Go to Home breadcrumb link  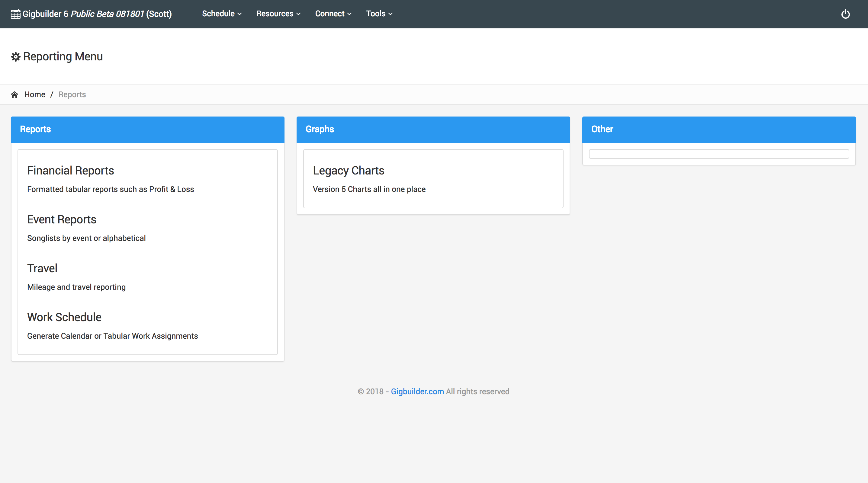[35, 95]
